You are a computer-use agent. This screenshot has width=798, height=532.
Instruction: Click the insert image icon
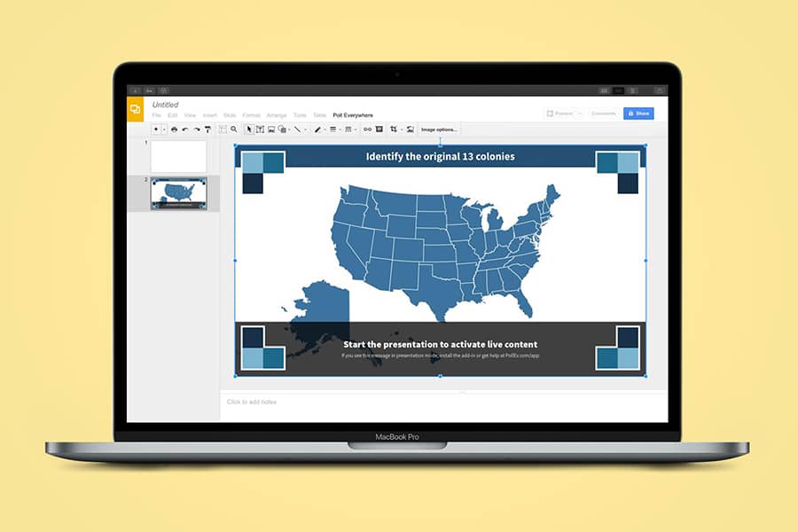point(271,129)
